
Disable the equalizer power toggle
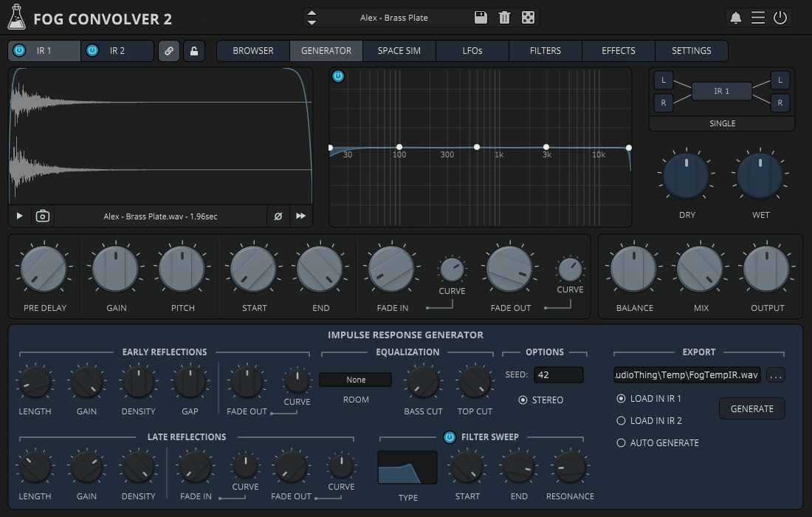[339, 76]
